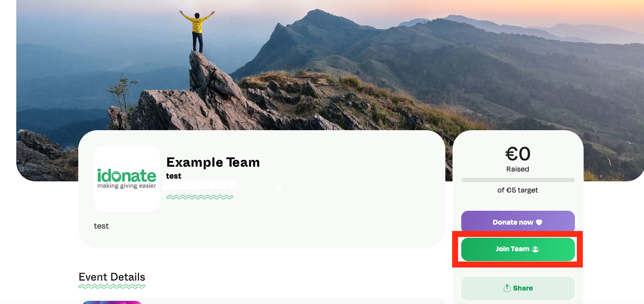Click the green wavy line under Event Details

tap(112, 286)
